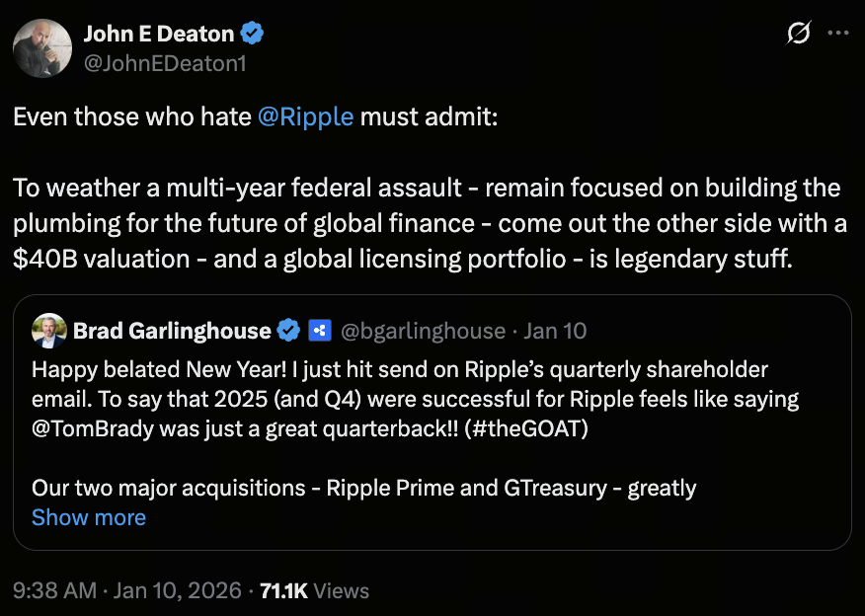Screen dimensions: 865x616
Task: Open the John E Deaton display name
Action: point(158,34)
